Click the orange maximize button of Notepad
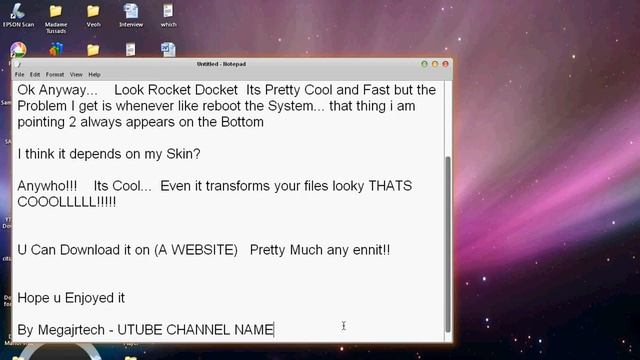Viewport: 640px width, 360px height. point(435,64)
